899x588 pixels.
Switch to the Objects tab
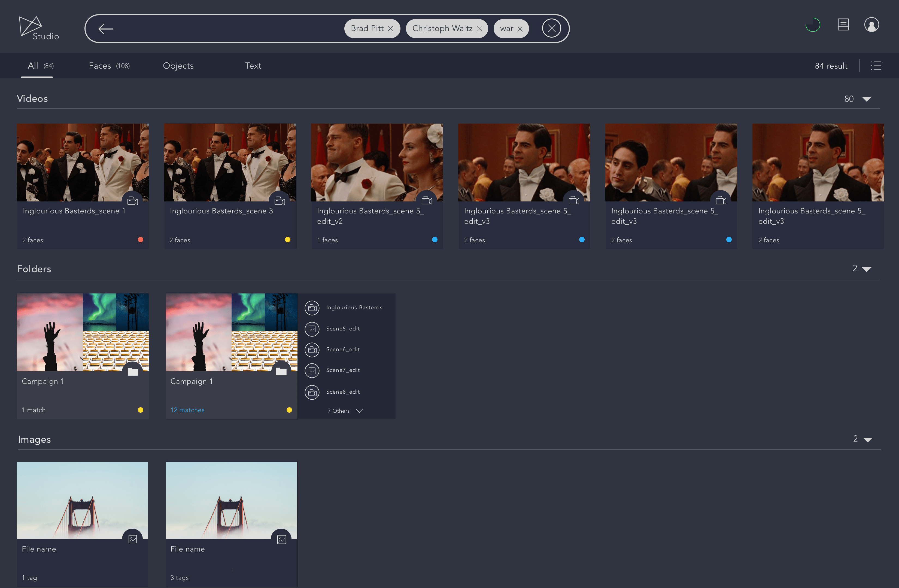[178, 66]
